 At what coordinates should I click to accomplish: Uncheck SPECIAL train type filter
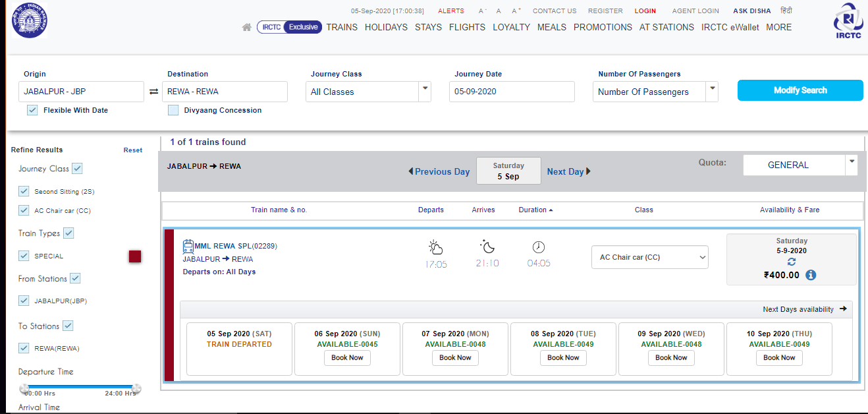click(x=24, y=256)
